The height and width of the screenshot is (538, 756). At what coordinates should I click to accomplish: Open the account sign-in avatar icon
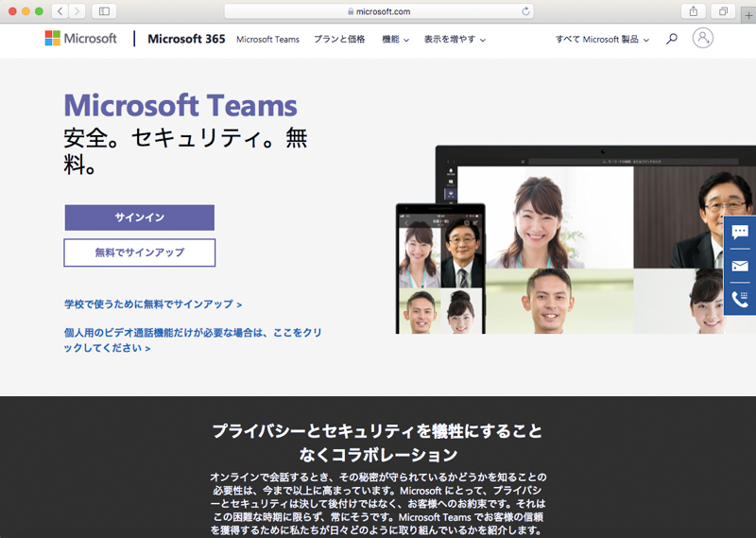click(x=702, y=38)
